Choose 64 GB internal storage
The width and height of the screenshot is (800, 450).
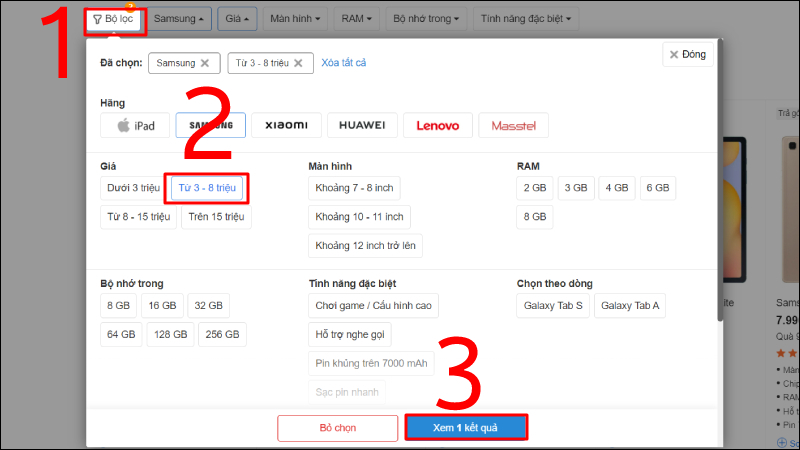[121, 335]
